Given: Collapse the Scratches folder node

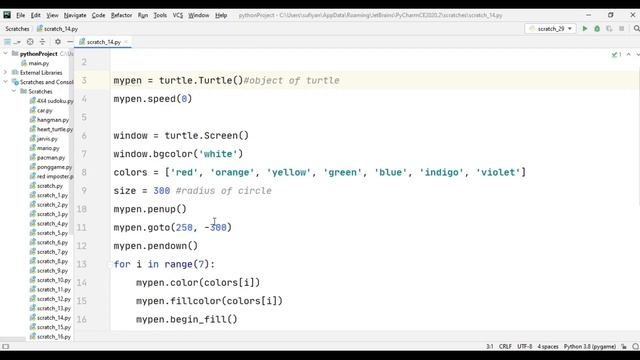Looking at the screenshot, I should 14,91.
